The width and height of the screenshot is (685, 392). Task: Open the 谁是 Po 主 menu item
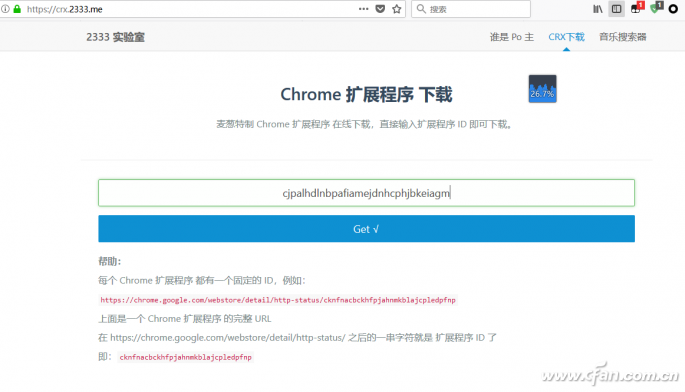point(512,37)
